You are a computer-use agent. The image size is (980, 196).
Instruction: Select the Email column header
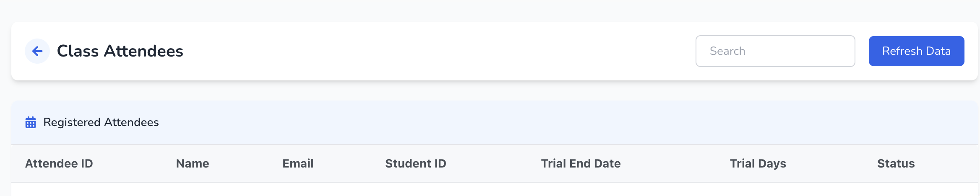point(298,163)
